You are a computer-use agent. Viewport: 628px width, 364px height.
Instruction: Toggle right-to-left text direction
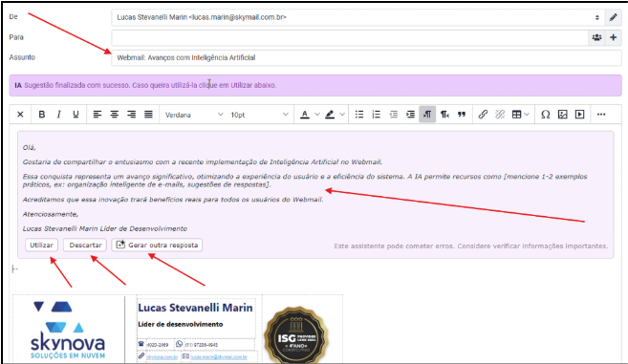pyautogui.click(x=444, y=115)
